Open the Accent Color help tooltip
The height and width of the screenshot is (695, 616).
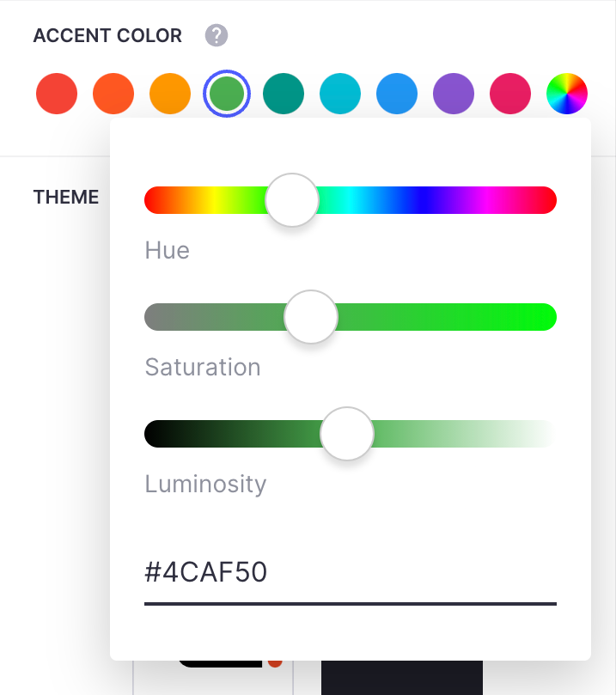[x=216, y=35]
